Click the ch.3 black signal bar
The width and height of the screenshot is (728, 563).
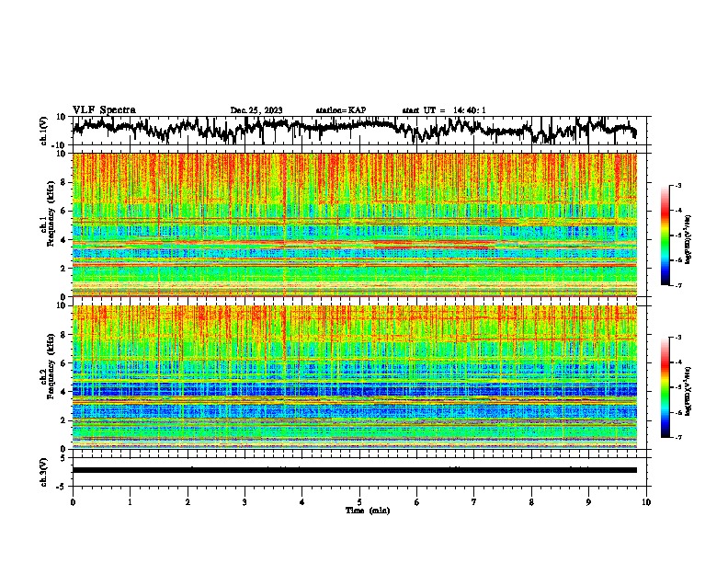click(355, 470)
